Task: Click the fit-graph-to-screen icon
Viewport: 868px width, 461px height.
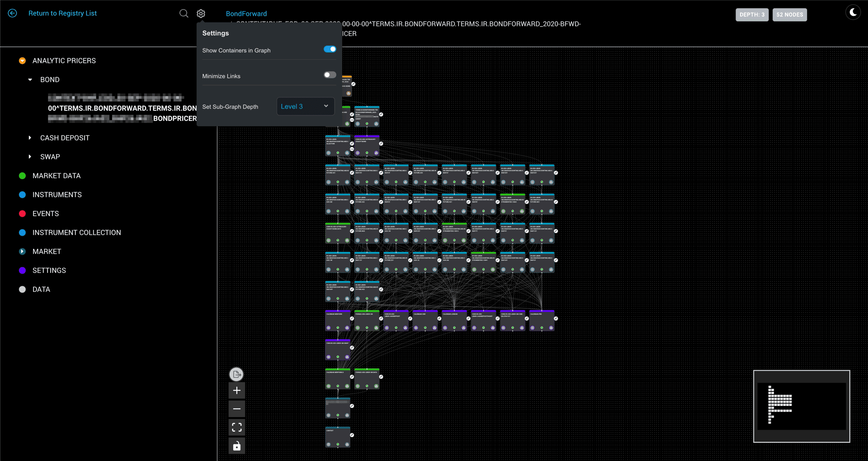Action: coord(236,427)
